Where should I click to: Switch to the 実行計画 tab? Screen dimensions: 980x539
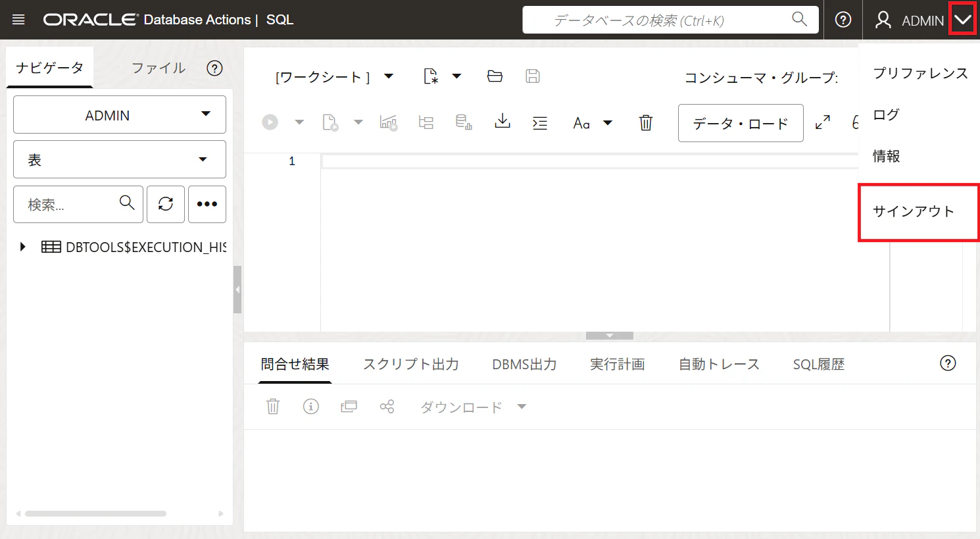click(x=618, y=364)
